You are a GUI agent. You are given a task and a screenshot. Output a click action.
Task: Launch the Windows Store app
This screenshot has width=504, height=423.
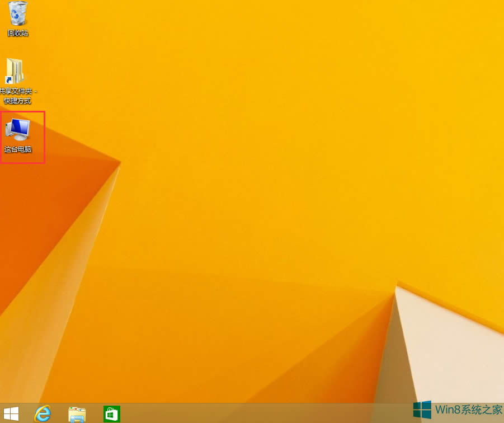coord(111,414)
